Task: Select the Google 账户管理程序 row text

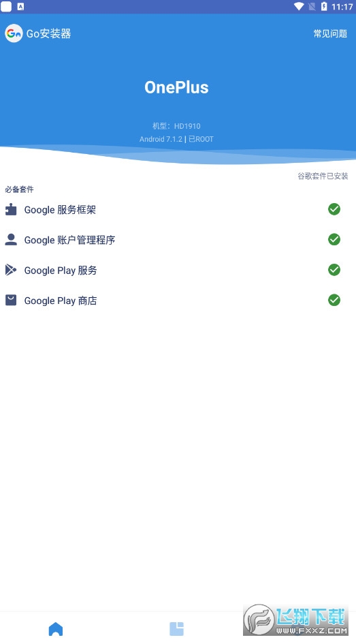Action: coord(69,240)
